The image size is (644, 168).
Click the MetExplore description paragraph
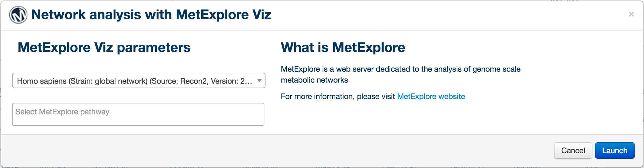click(x=400, y=74)
